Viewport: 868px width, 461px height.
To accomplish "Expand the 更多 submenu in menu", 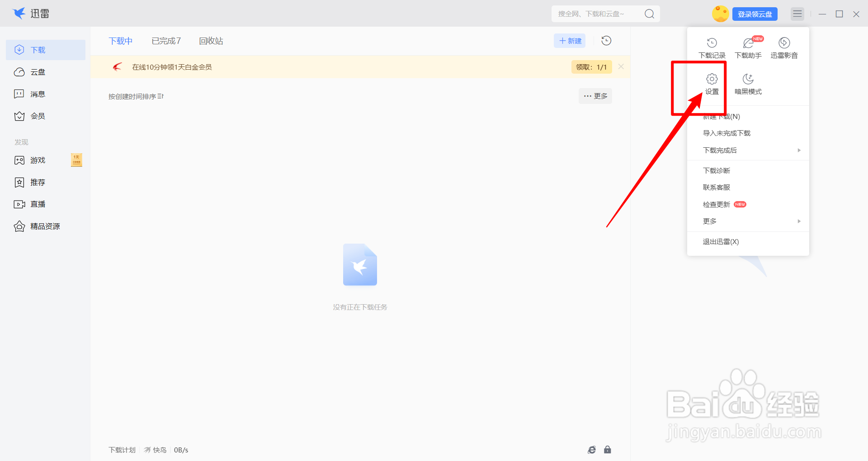I will tap(748, 221).
